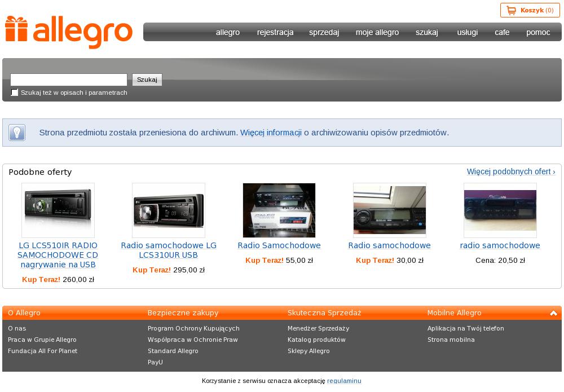
Task: Open the Koszyk (0) cart button
Action: tap(530, 10)
